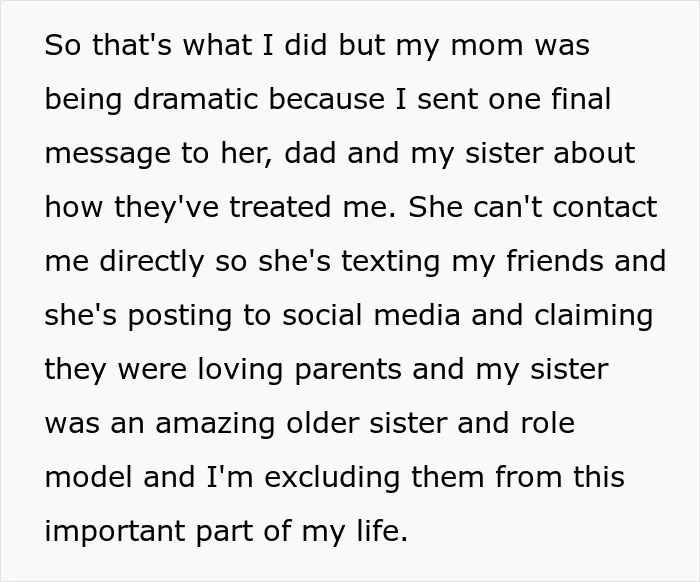Select the word "message" in the text
The image size is (700, 582).
coord(108,154)
